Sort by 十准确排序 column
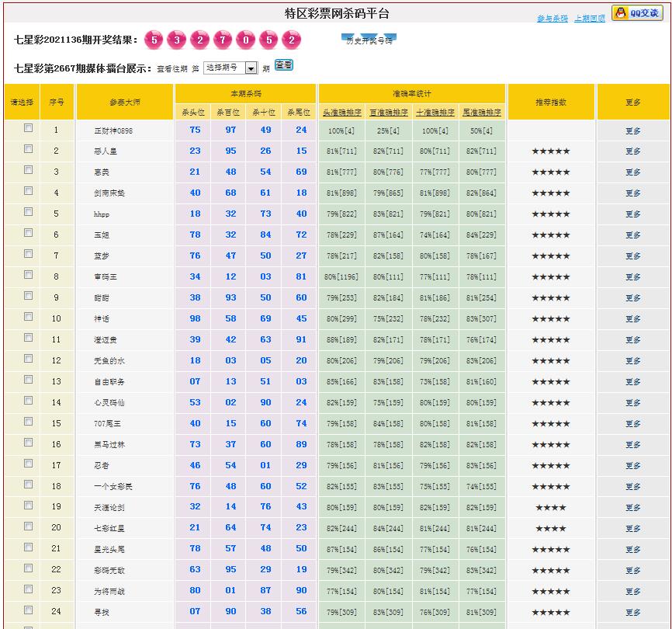 pyautogui.click(x=435, y=113)
